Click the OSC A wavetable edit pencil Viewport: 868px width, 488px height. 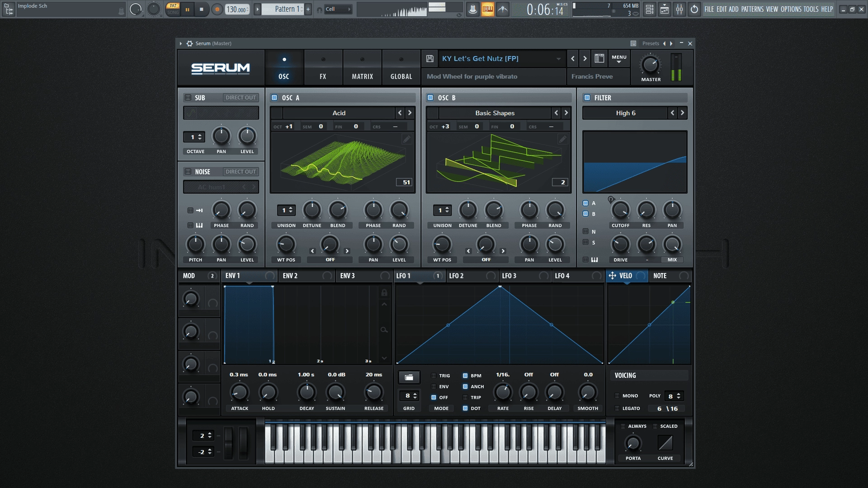pos(406,139)
